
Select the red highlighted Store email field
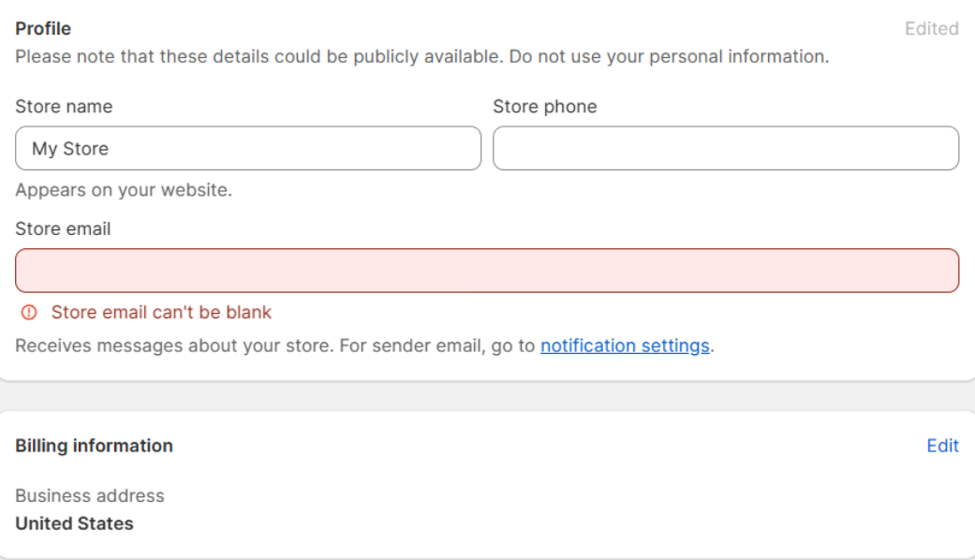point(487,271)
